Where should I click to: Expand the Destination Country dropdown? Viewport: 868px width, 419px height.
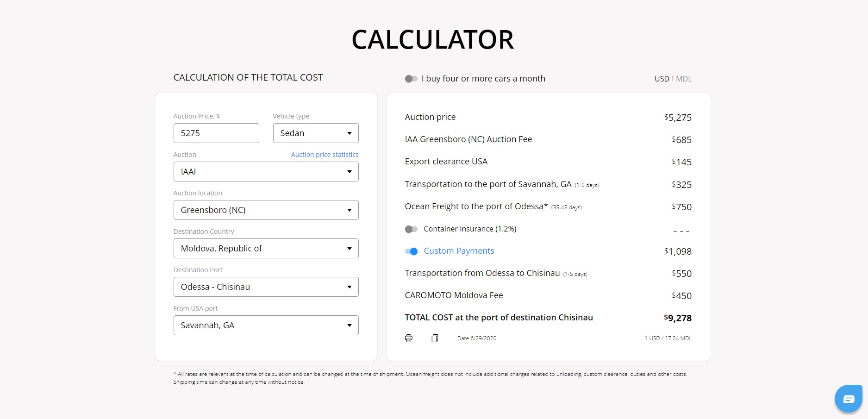click(x=266, y=249)
